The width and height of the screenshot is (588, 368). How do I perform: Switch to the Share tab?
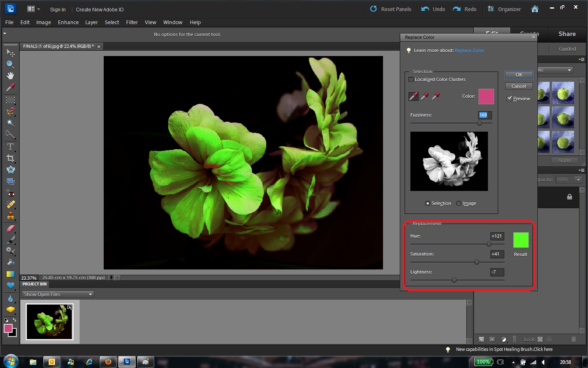coord(567,34)
